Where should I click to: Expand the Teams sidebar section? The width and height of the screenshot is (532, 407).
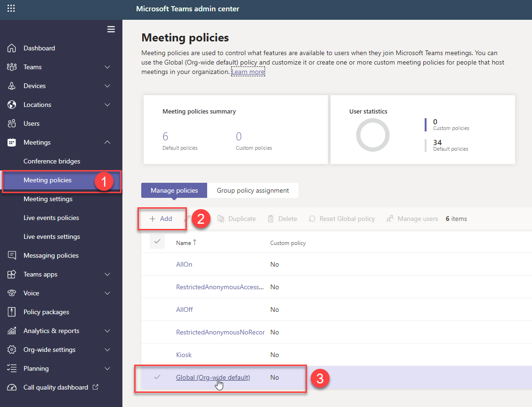pos(107,66)
